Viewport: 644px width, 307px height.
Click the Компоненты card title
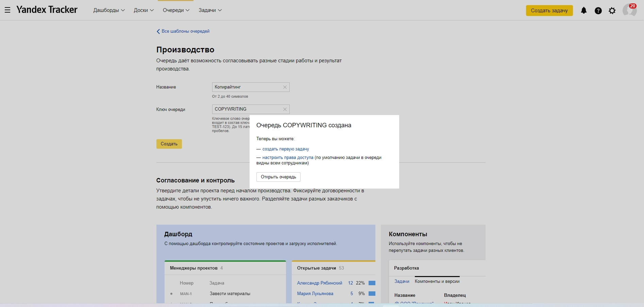[408, 234]
